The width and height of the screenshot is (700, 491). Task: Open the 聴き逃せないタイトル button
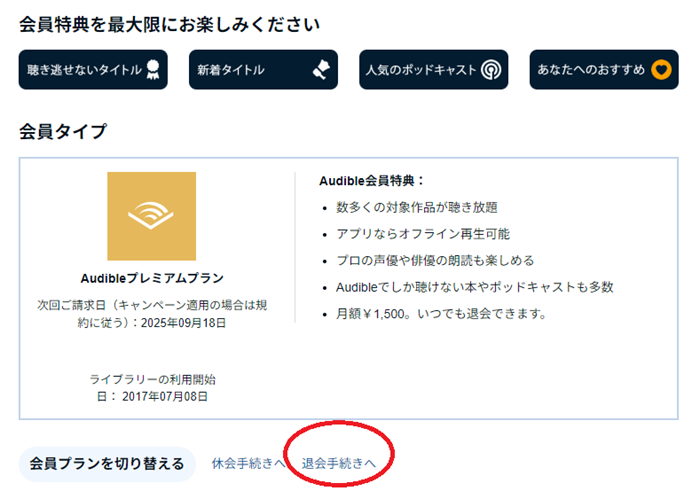pyautogui.click(x=93, y=70)
